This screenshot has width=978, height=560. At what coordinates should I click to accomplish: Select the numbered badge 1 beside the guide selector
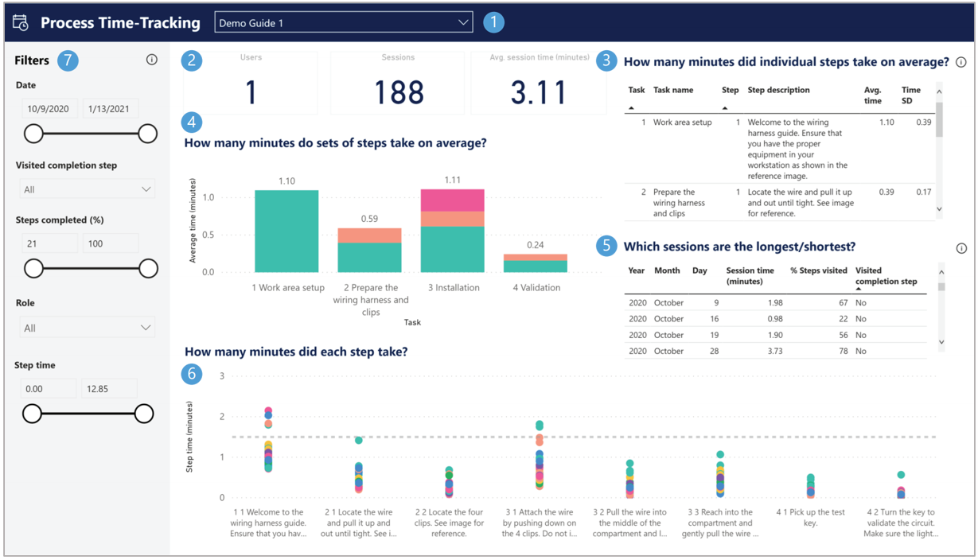[x=493, y=21]
